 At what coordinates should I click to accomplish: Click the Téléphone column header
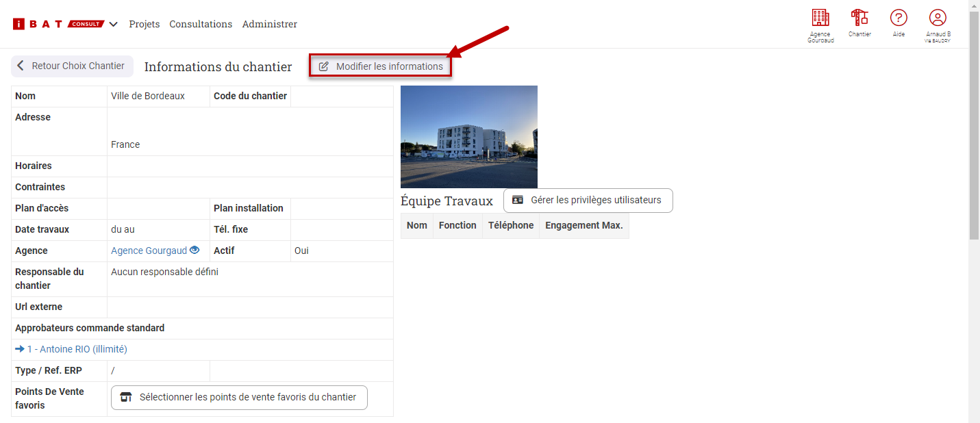pyautogui.click(x=511, y=226)
